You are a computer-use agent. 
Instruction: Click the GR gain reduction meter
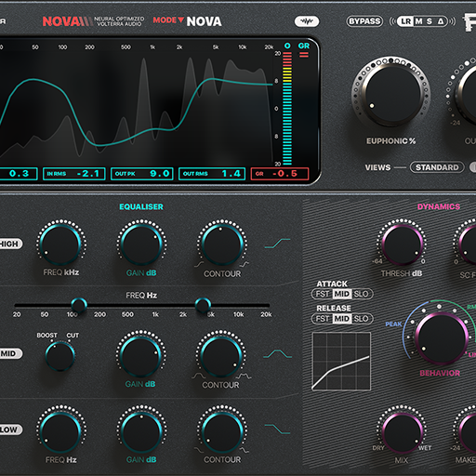tap(304, 55)
